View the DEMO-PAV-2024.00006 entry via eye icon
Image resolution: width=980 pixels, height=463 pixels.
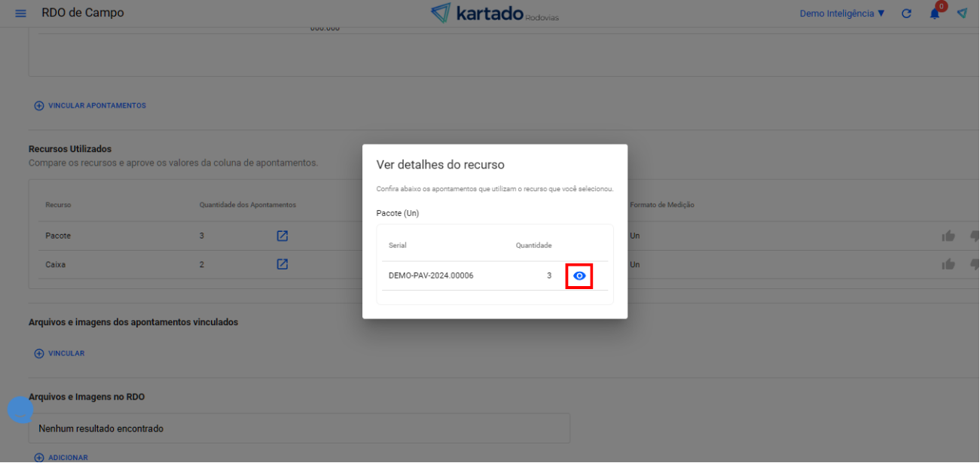(579, 276)
